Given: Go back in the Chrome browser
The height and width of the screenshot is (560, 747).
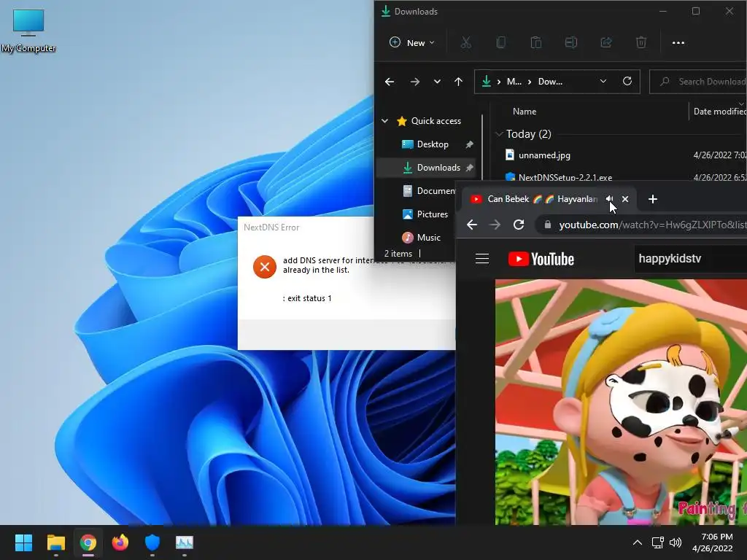Looking at the screenshot, I should pos(472,225).
